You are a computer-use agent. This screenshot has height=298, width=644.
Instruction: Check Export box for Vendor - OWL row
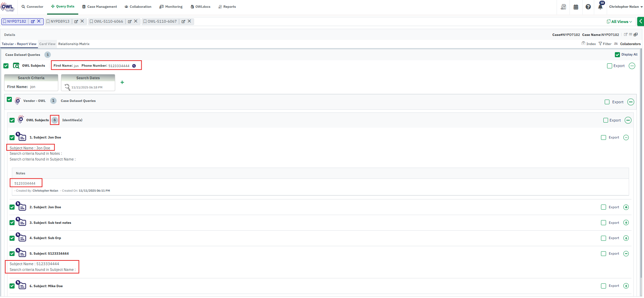607,102
